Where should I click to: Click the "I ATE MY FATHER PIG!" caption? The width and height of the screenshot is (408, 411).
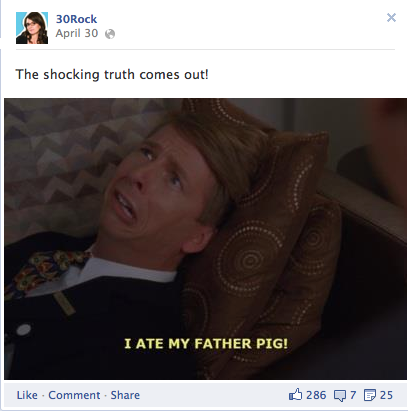click(206, 344)
